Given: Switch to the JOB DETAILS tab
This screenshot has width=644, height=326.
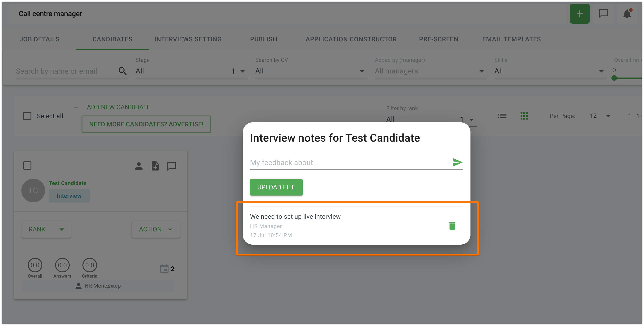Looking at the screenshot, I should click(39, 39).
